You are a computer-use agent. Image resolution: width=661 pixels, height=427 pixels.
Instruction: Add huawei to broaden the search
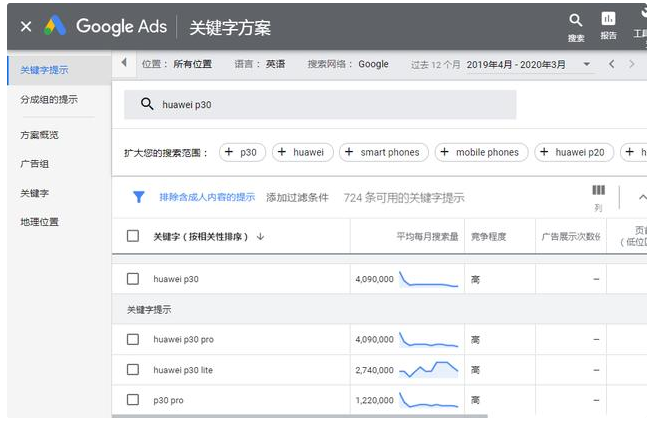pos(303,152)
